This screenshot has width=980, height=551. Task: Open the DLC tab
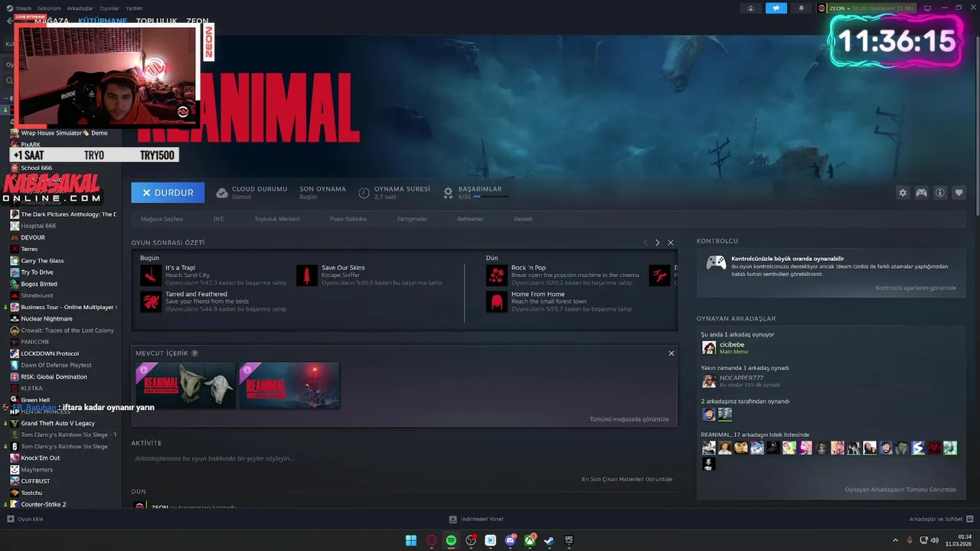point(219,219)
